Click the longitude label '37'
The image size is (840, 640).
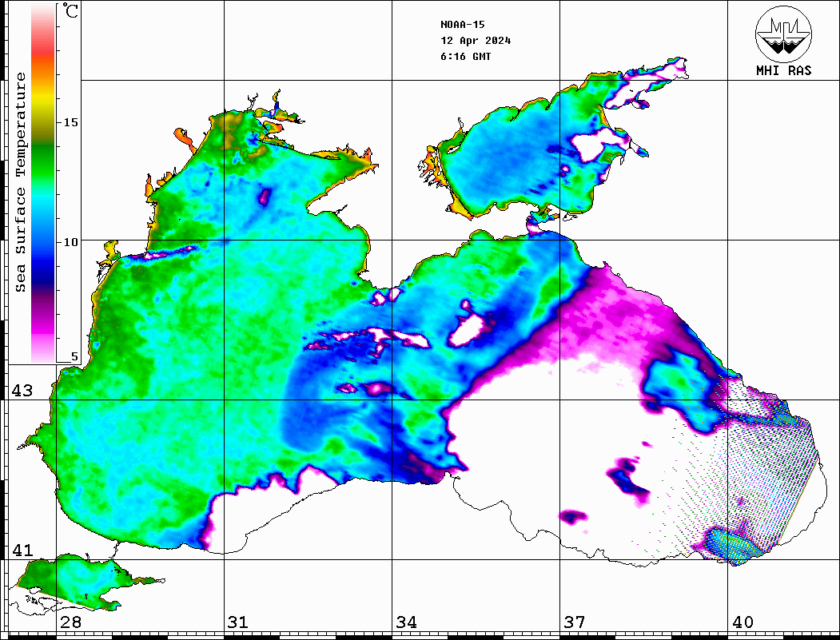pos(575,622)
